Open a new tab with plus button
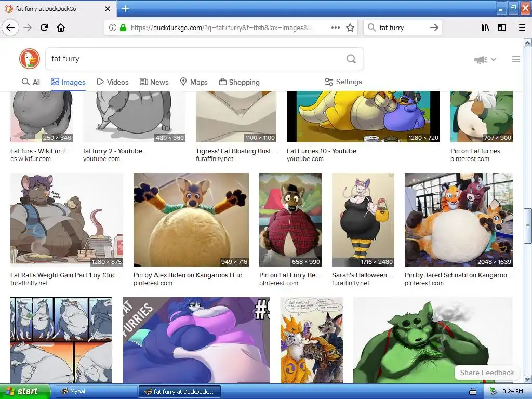This screenshot has height=399, width=532. [x=125, y=8]
